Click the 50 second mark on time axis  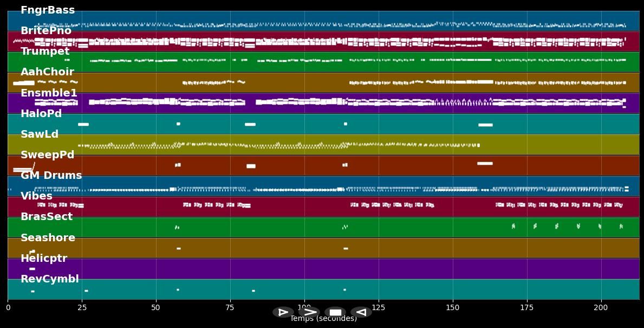click(x=156, y=308)
